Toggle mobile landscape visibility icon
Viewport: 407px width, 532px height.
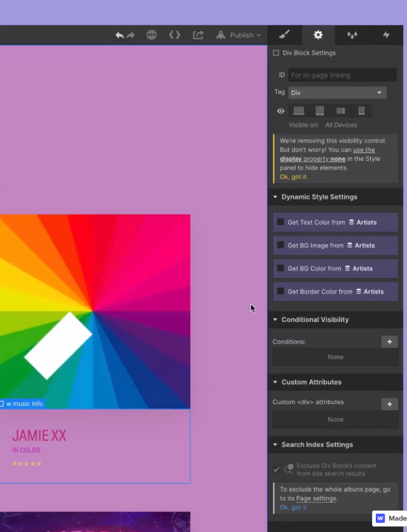340,111
